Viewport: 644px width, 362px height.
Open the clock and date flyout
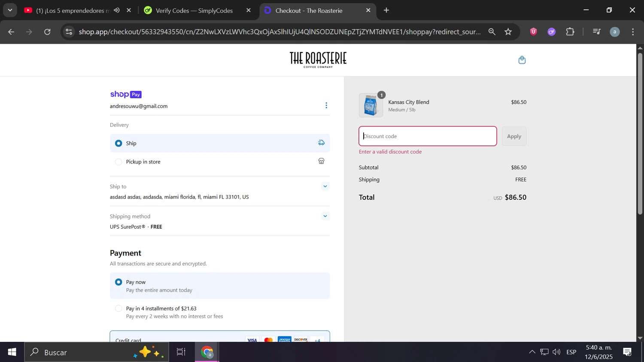(599, 352)
